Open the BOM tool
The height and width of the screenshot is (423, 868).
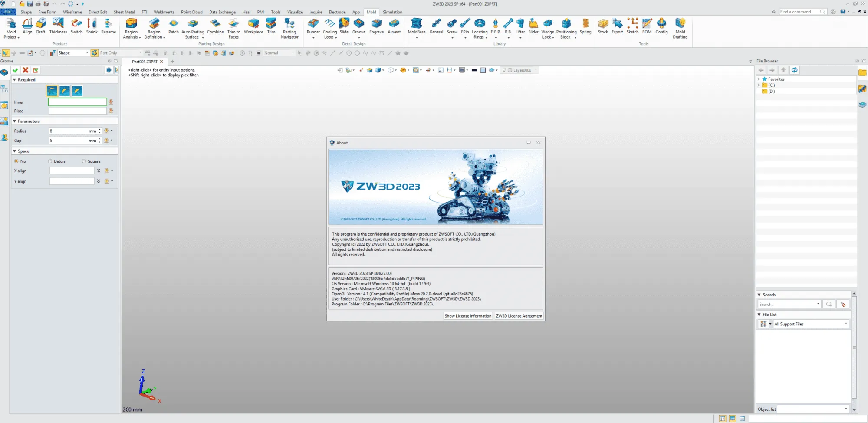click(x=647, y=26)
